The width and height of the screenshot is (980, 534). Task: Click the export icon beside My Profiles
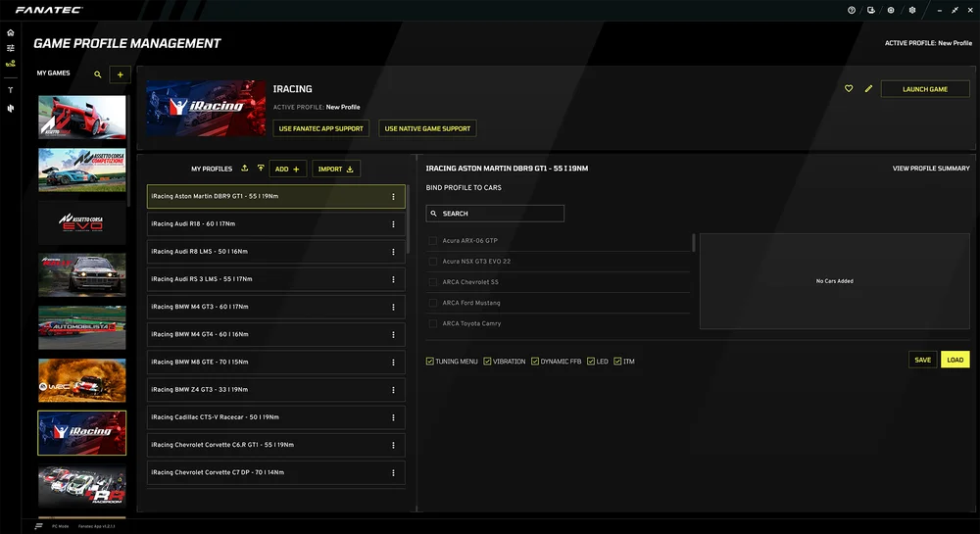click(245, 168)
